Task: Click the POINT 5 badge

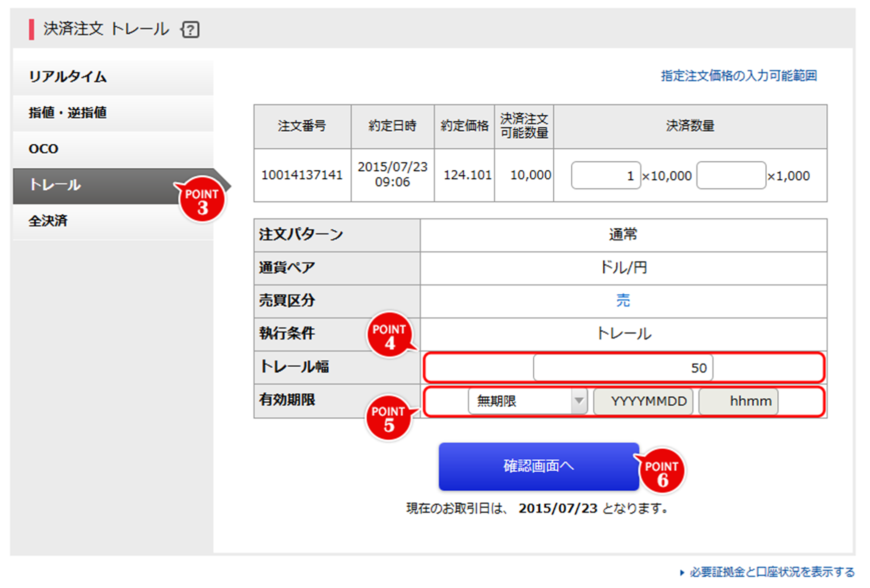Action: point(388,418)
